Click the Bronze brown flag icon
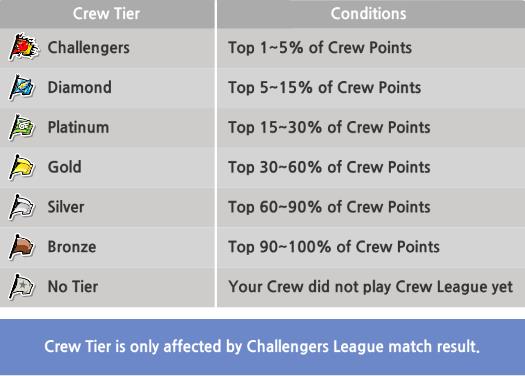 click(22, 247)
